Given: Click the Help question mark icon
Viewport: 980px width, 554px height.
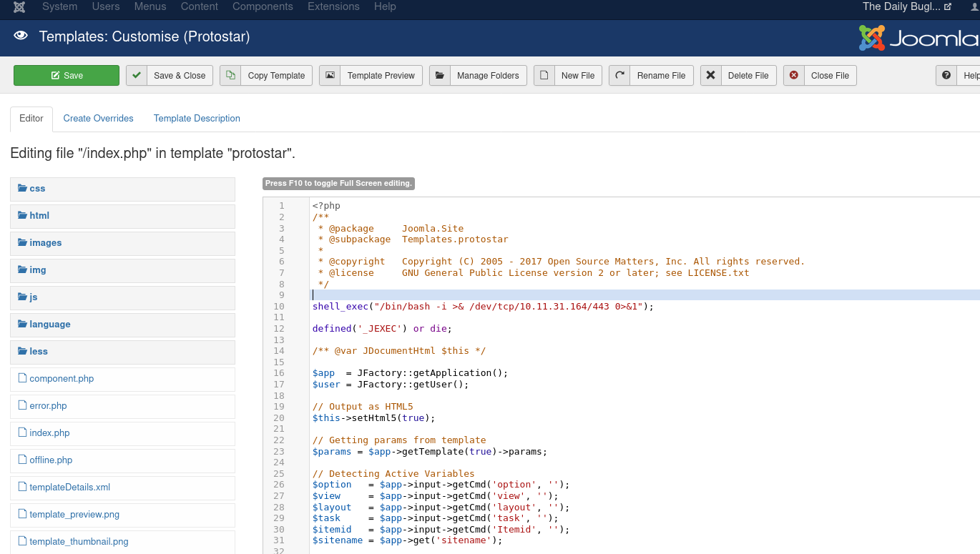Looking at the screenshot, I should (x=946, y=76).
